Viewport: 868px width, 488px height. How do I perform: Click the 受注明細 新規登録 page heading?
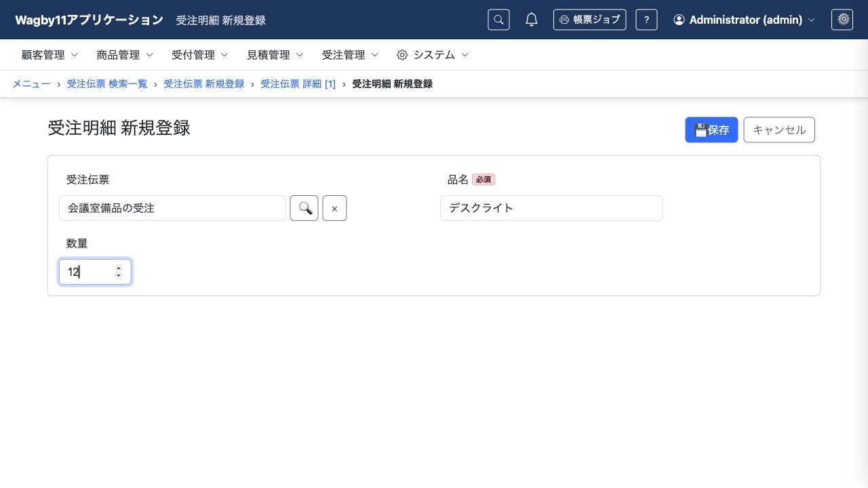pos(119,127)
